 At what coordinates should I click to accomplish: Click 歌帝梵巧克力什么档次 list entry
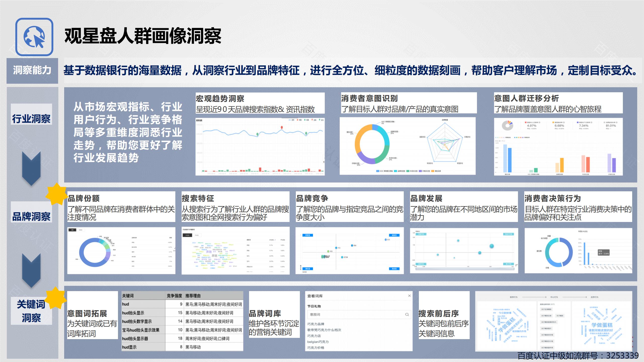[x=324, y=330]
